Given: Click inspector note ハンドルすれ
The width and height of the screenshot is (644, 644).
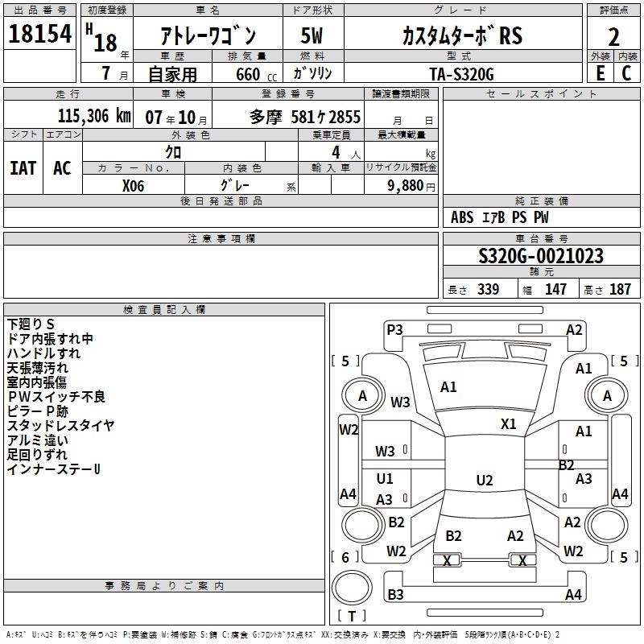Looking at the screenshot, I should pos(44,353).
